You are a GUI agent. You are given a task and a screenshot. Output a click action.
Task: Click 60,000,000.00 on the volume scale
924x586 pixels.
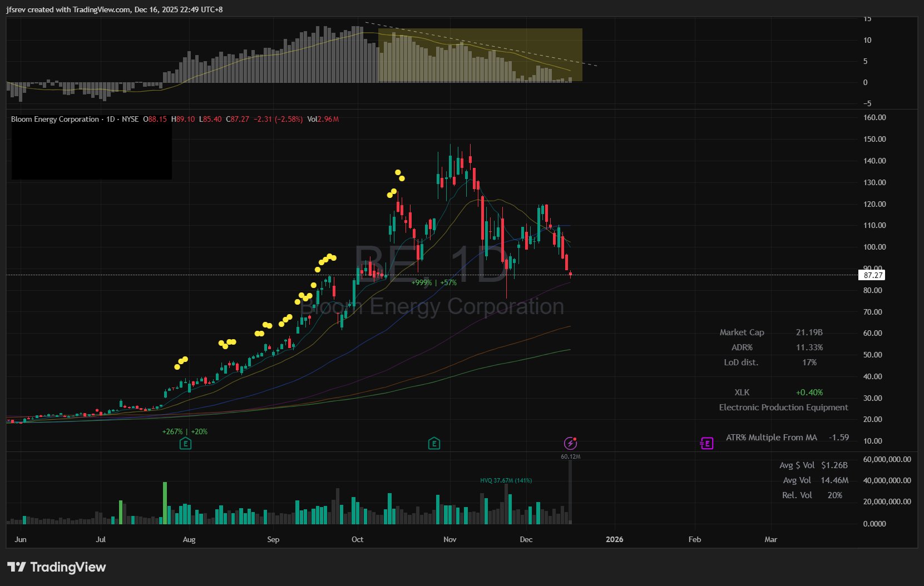887,460
